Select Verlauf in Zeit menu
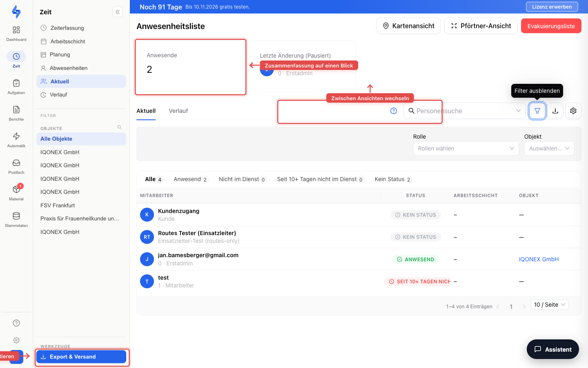This screenshot has height=368, width=588. pos(81,94)
